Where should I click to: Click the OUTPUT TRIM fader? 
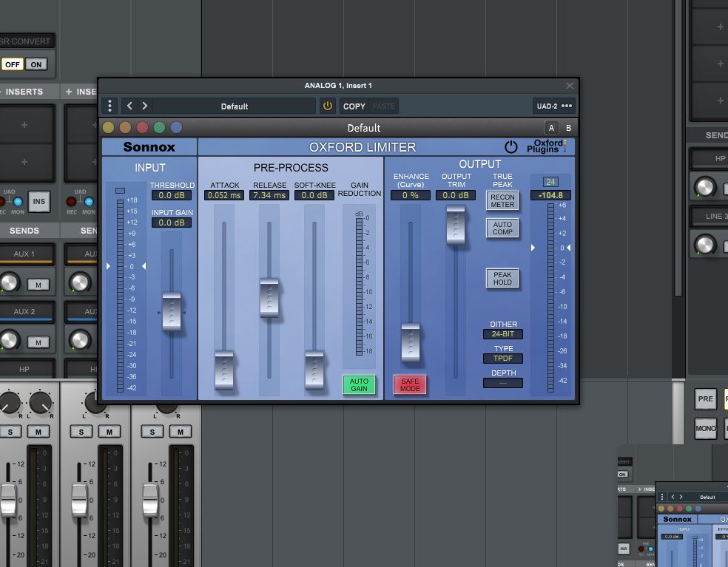pyautogui.click(x=456, y=226)
